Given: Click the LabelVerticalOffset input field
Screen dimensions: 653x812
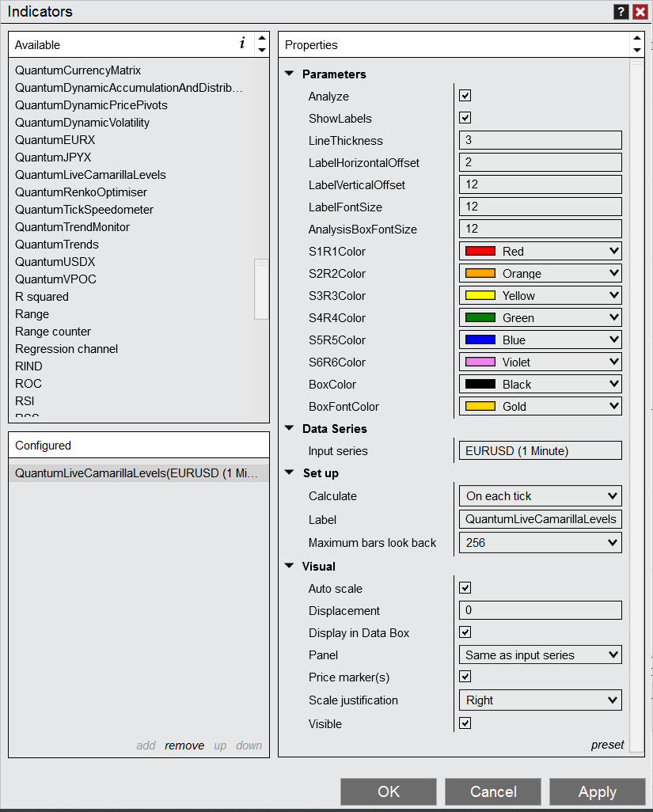Looking at the screenshot, I should [x=540, y=185].
